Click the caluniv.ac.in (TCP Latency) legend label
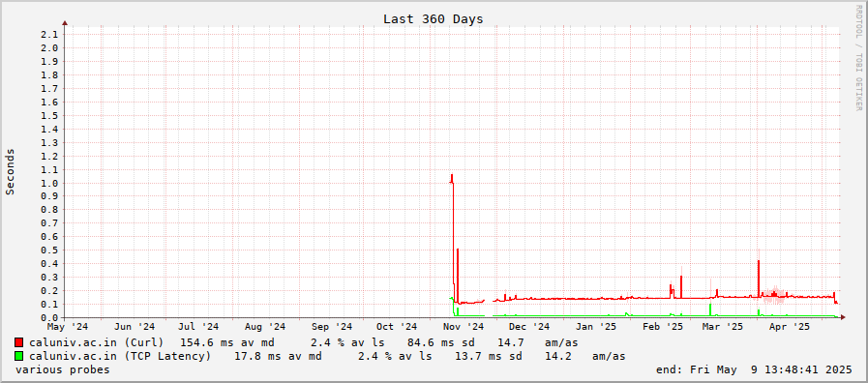Screen dimensions: 868x383 [120, 356]
